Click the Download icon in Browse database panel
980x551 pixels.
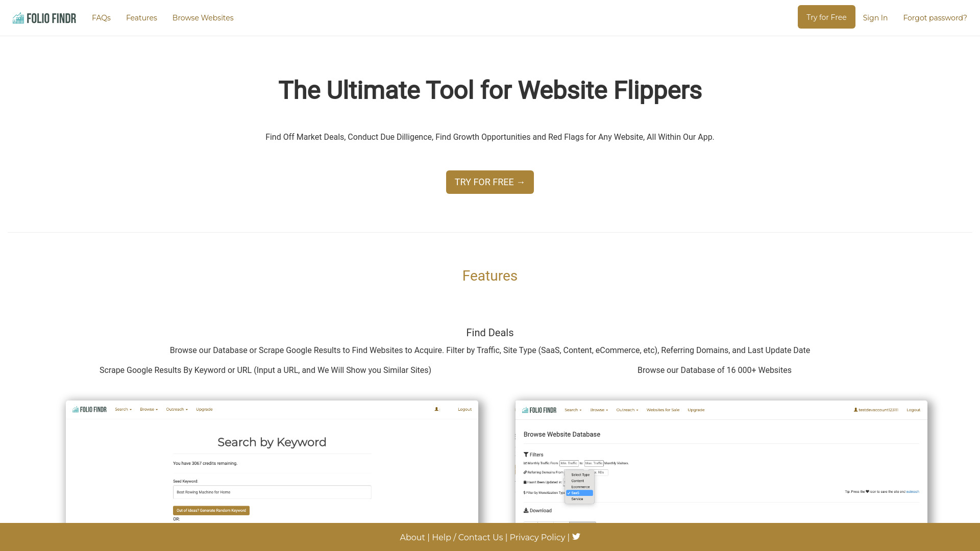click(x=526, y=511)
